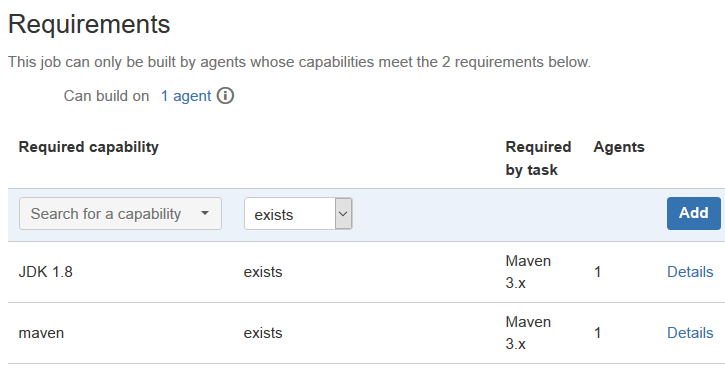Select the JDK 1.8 capability name
Screen dimensions: 725x369
(x=45, y=272)
